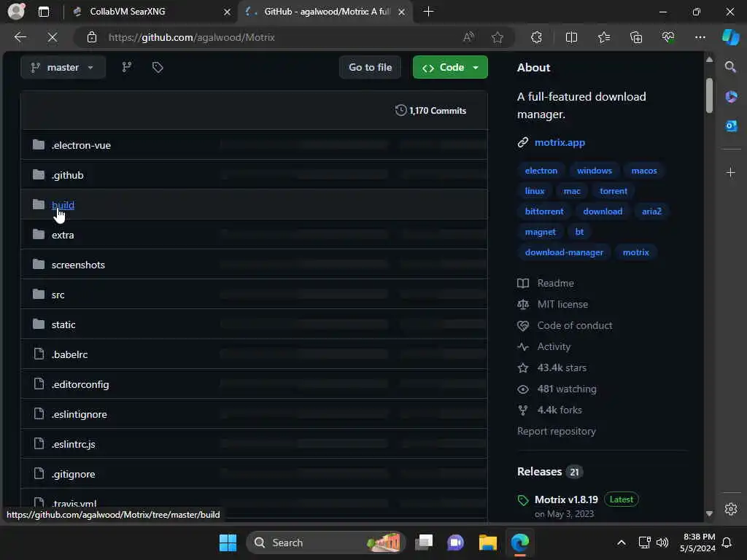Viewport: 747px width, 560px height.
Task: Go back to the previous page
Action: 20,37
